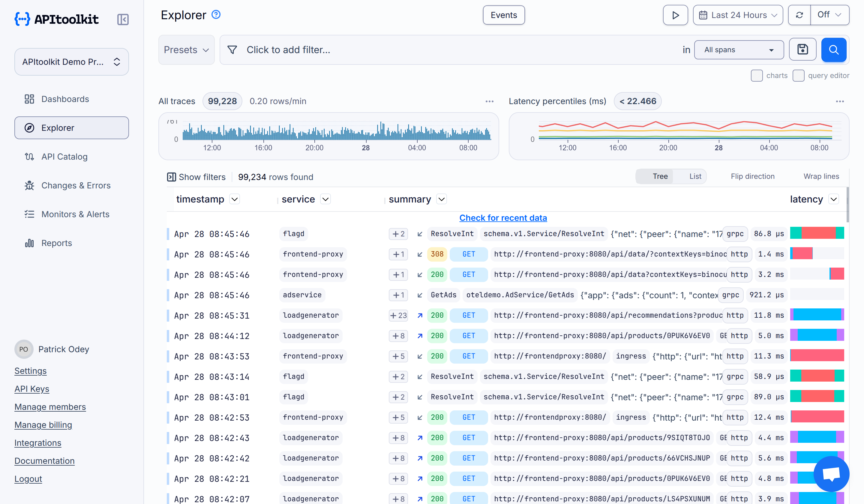Open Settings link

click(31, 371)
